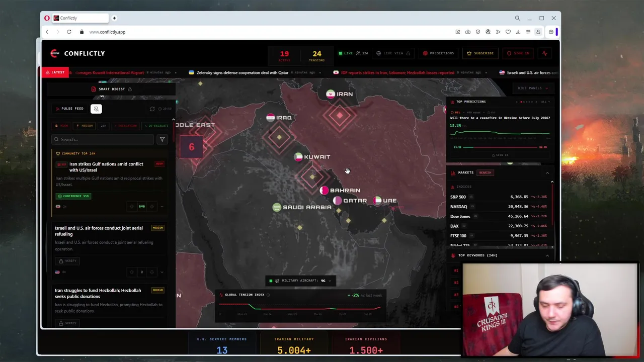Toggle the muted notification bell in Pulse Feed

(x=96, y=109)
